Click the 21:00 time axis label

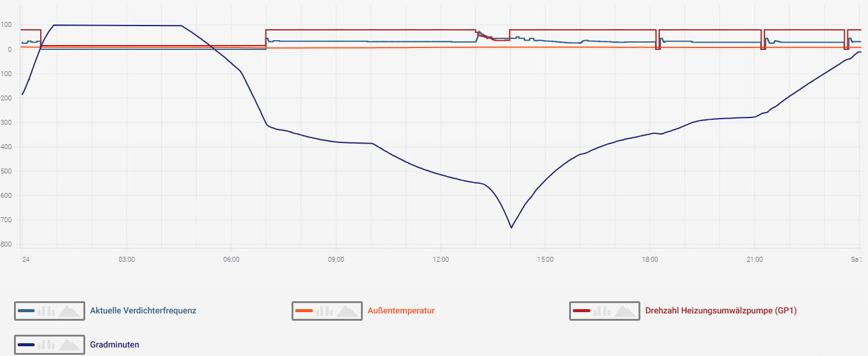pos(754,259)
